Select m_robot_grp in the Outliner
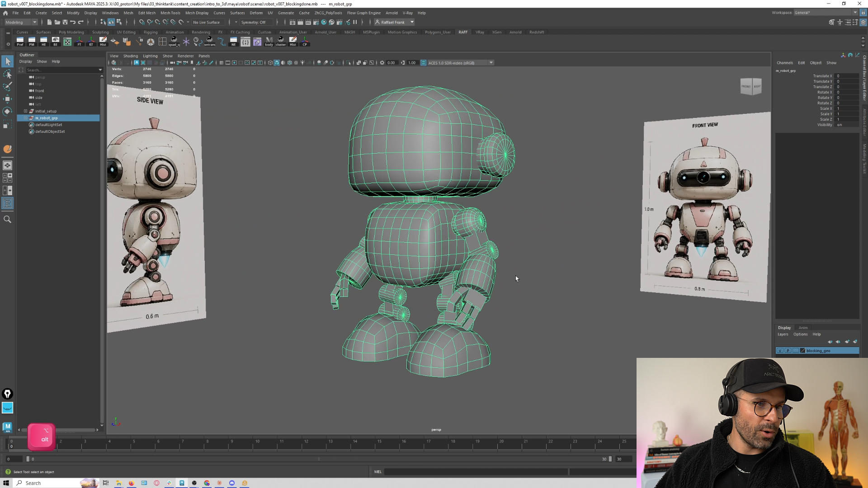Screen dimensions: 868x488 click(47, 118)
